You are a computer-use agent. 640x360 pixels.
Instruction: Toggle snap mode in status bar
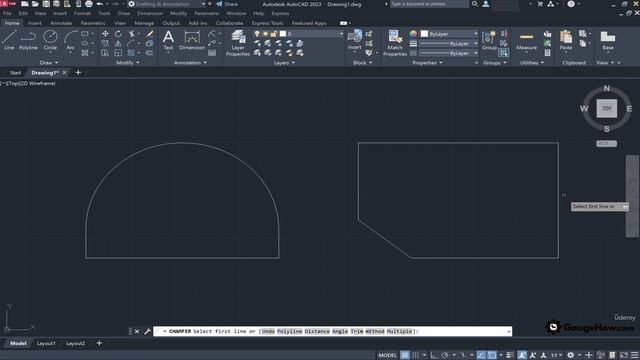(416, 355)
